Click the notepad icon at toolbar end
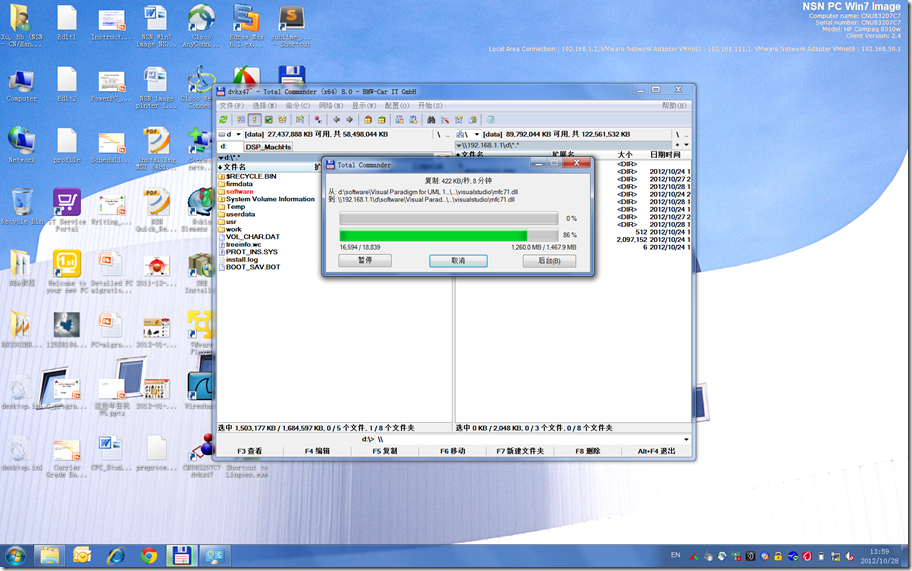This screenshot has height=571, width=912. [x=490, y=120]
